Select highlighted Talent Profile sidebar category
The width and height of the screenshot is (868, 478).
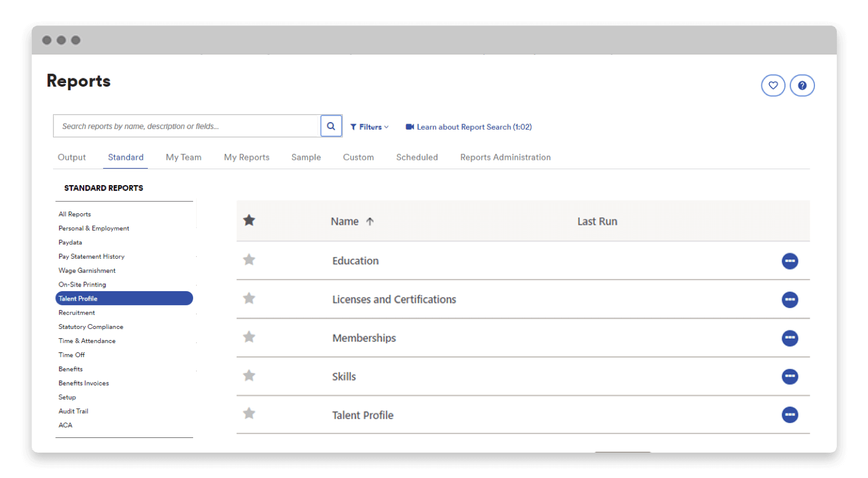(124, 298)
